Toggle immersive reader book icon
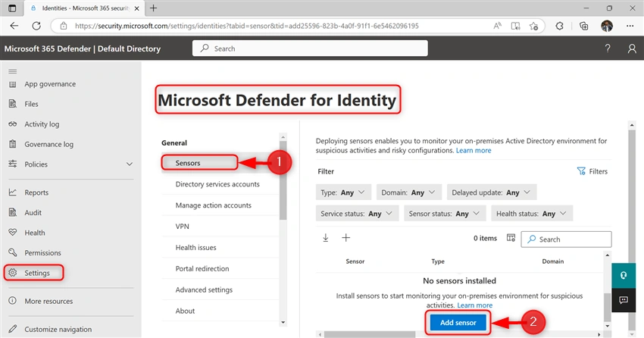The image size is (644, 338). coord(515,26)
